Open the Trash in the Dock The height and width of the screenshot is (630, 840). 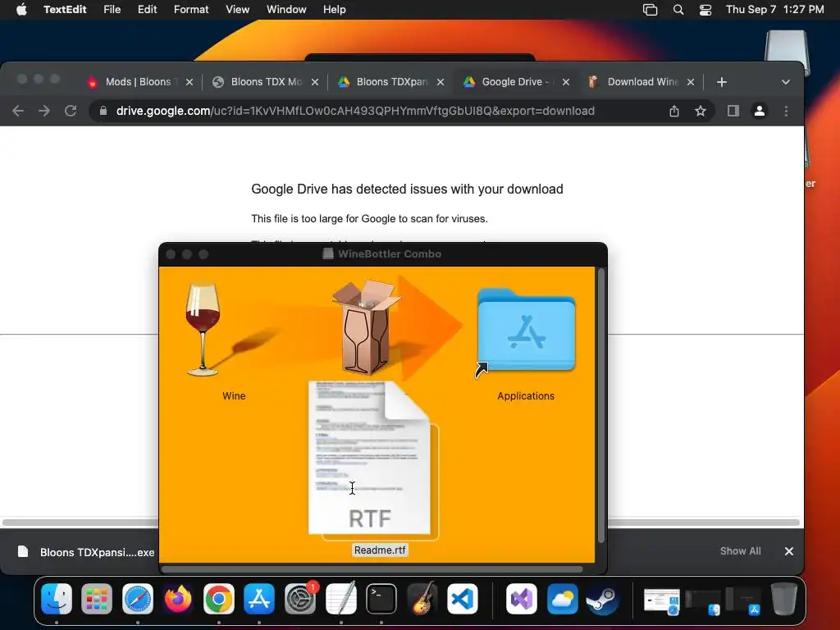(x=783, y=599)
